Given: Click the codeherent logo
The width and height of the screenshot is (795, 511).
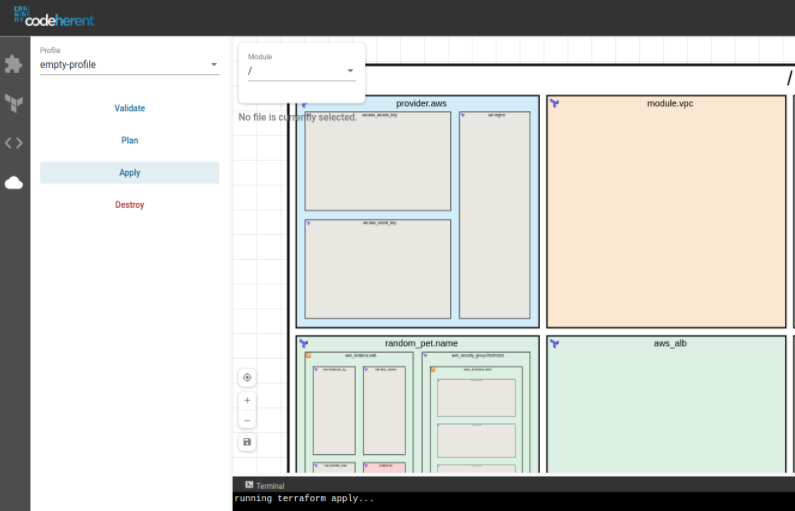Looking at the screenshot, I should click(x=54, y=17).
